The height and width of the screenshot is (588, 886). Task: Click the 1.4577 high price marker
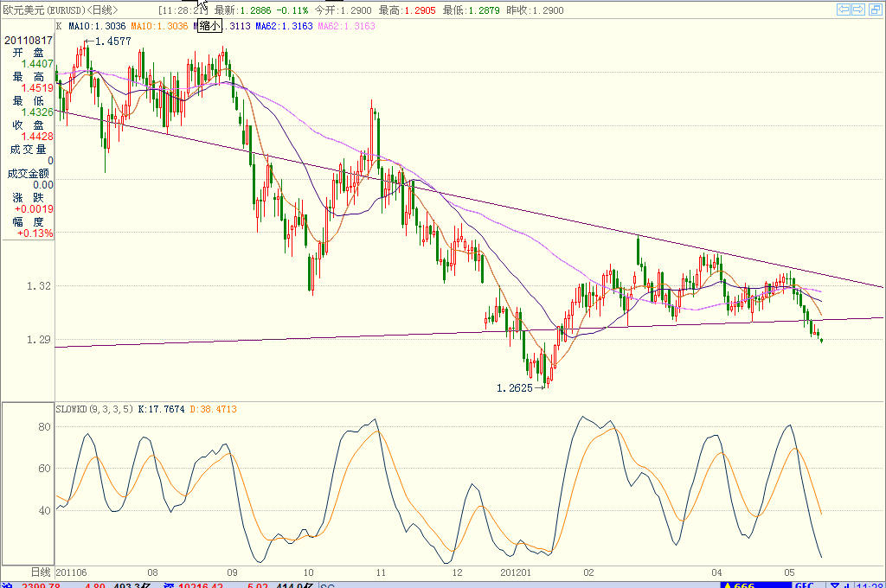tap(112, 42)
